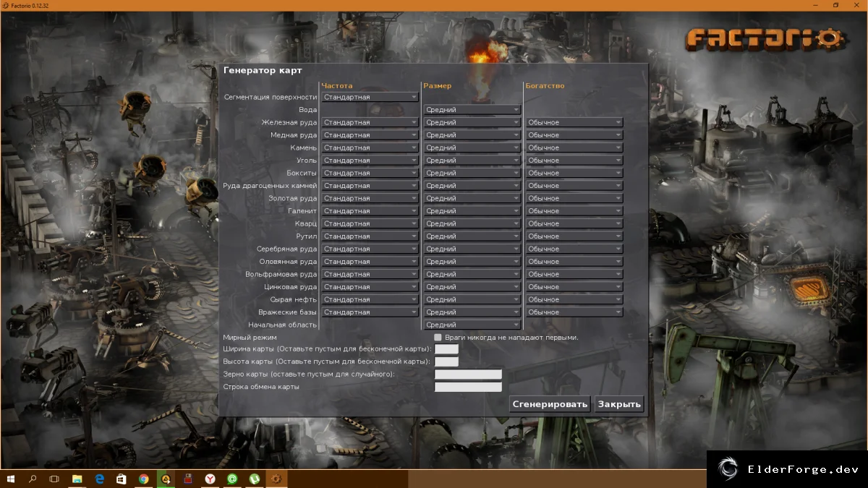Open Руда драгоценных камней frequency dropdown

coord(370,186)
